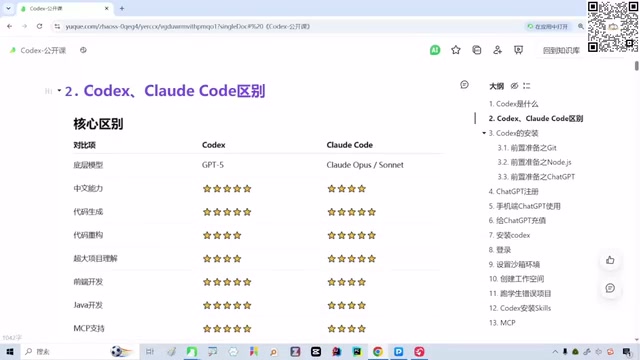640x360 pixels.
Task: Reload the page with the refresh icon
Action: 40,27
